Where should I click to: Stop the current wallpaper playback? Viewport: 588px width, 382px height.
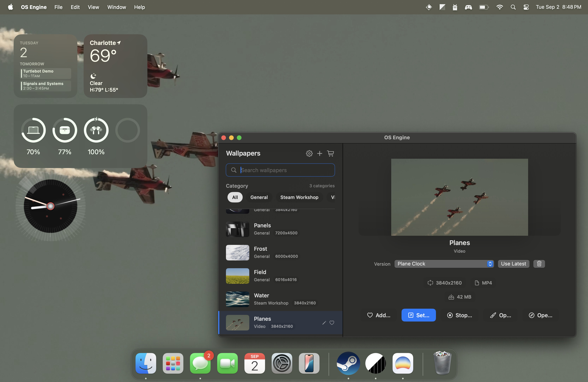click(459, 315)
